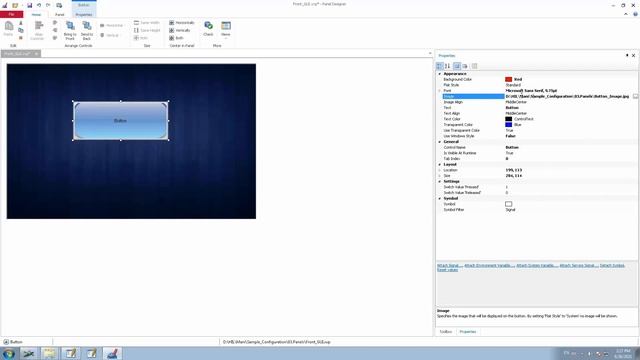Click the Image Align property row
The width and height of the screenshot is (640, 360).
[x=537, y=102]
